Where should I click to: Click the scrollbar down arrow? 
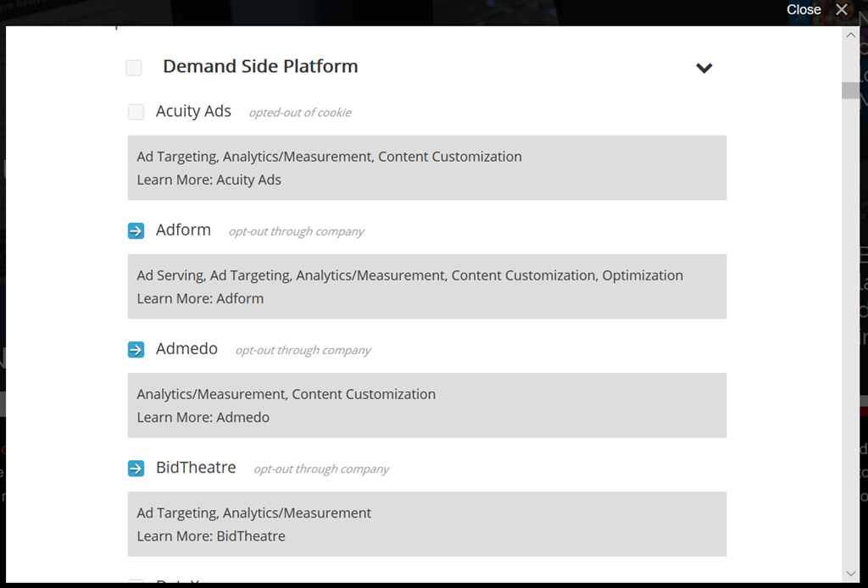pyautogui.click(x=850, y=573)
